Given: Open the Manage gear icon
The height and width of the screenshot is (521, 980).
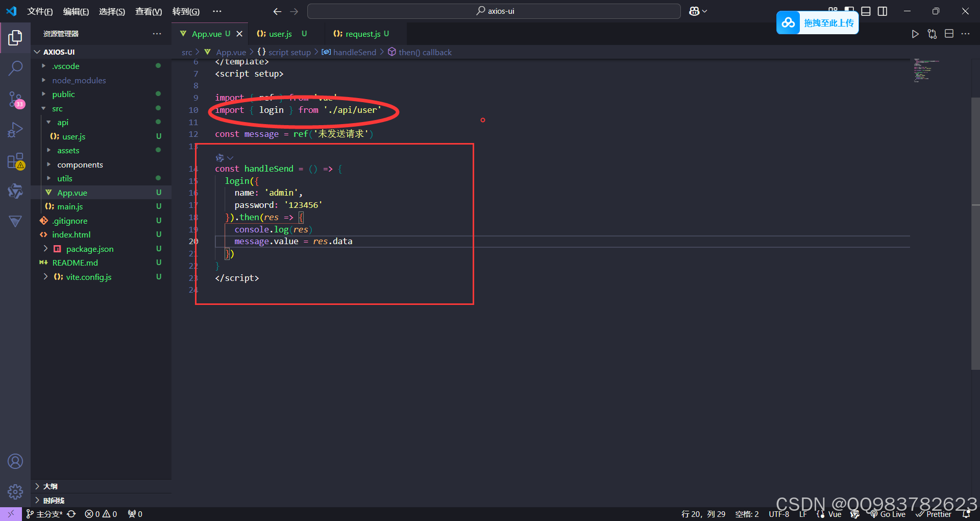Looking at the screenshot, I should 15,492.
